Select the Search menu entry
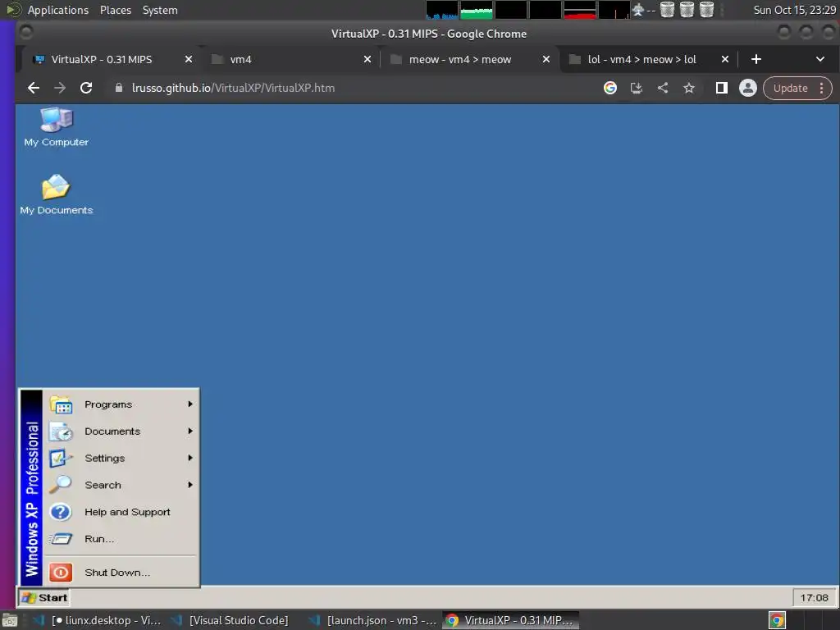The height and width of the screenshot is (630, 840). point(121,485)
